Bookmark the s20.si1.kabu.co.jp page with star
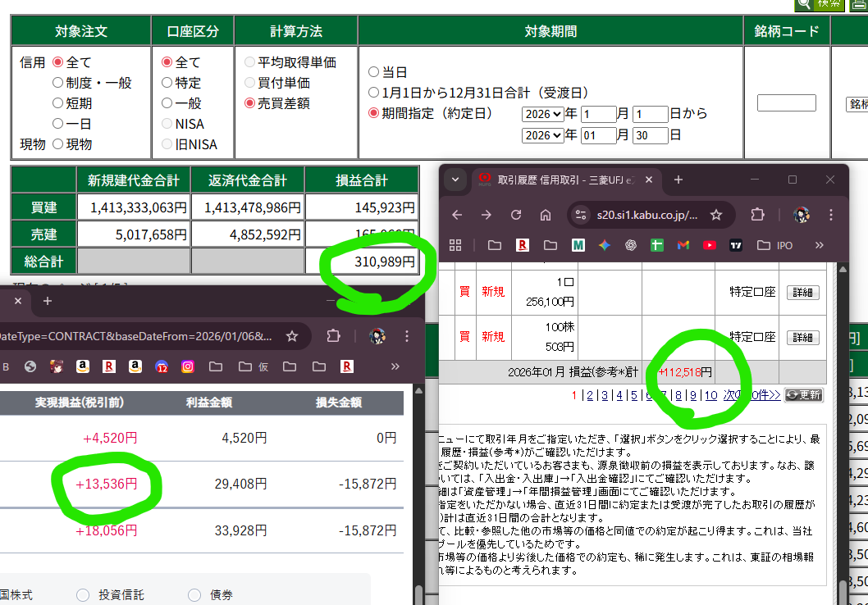The width and height of the screenshot is (868, 605). click(x=716, y=215)
